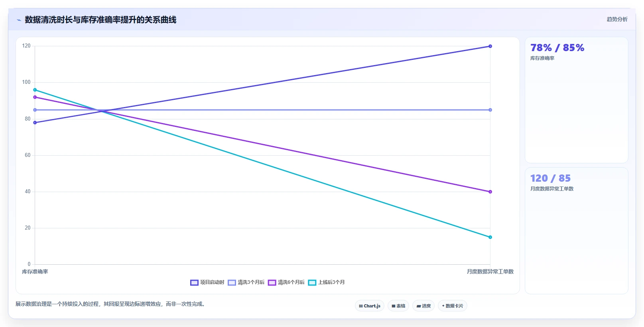Click the 清洗6个月后 left data point at 92
The image size is (644, 327).
35,97
